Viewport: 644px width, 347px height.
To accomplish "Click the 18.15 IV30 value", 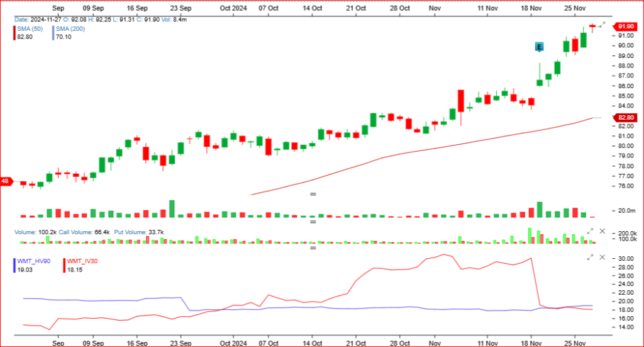I will coord(75,270).
